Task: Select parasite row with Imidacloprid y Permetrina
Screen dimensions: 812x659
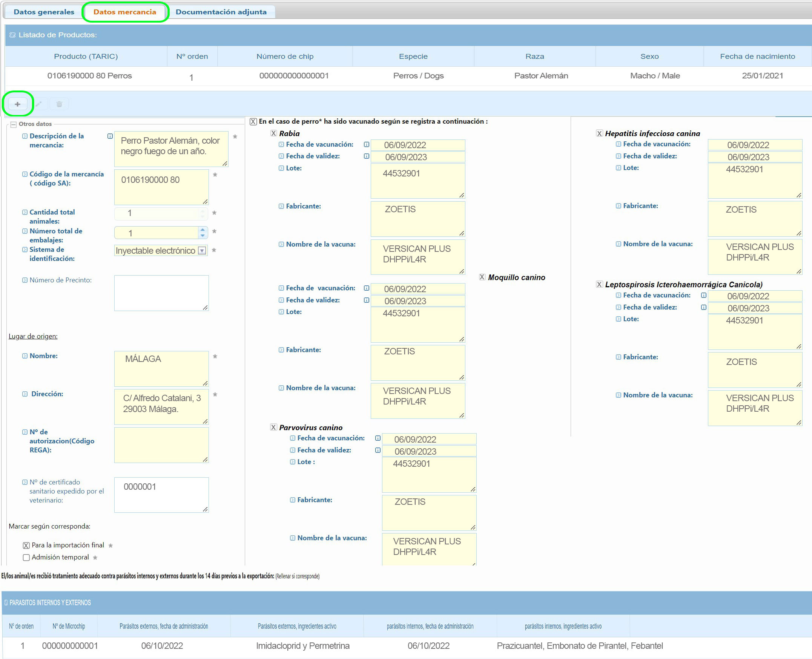Action: pos(407,646)
